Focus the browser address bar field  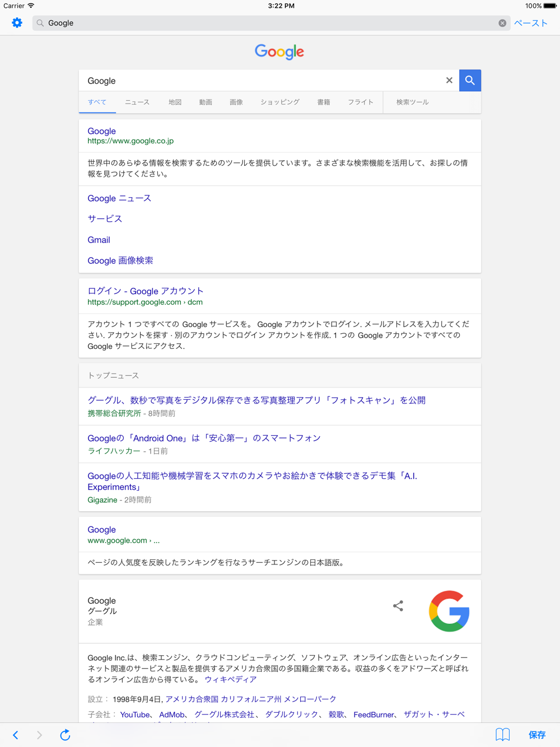click(271, 23)
